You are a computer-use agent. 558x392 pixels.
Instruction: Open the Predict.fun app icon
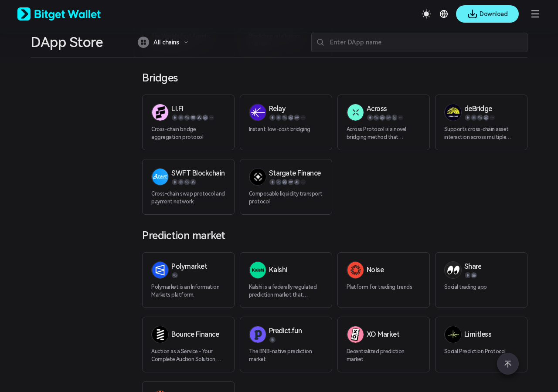[x=258, y=335]
